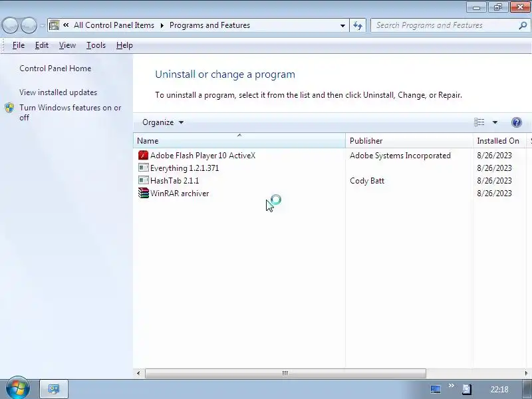532x399 pixels.
Task: Open the View menu
Action: (x=67, y=45)
